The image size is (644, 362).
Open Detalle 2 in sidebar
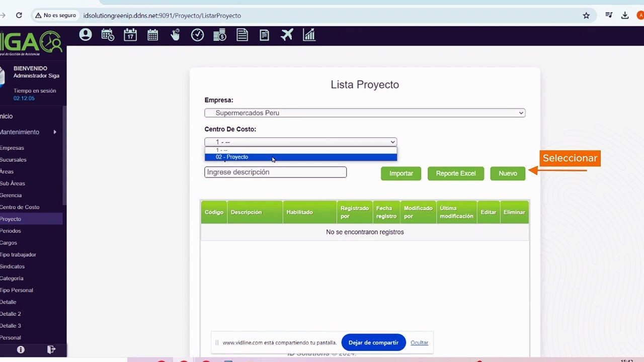[11, 314]
